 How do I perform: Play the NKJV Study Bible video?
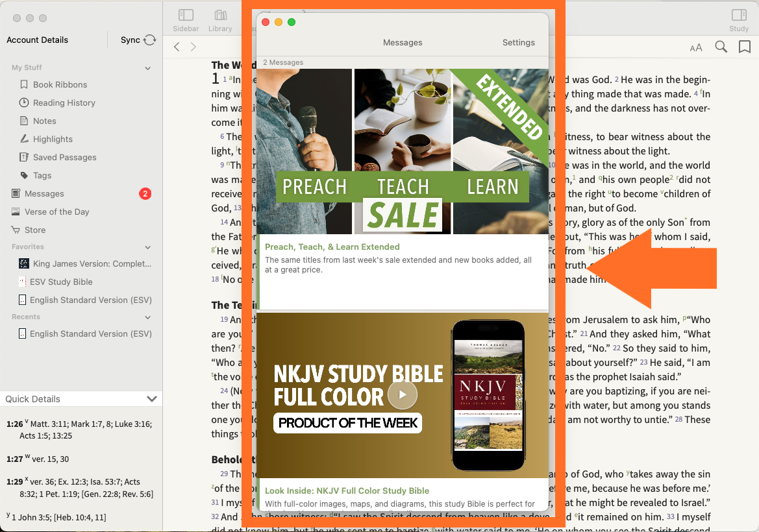[403, 394]
